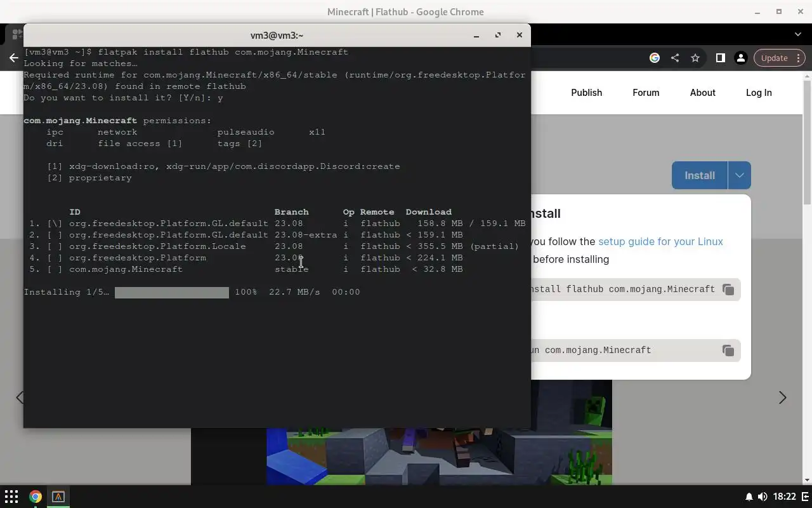Click Chrome Update button
Viewport: 812px width, 508px height.
tap(774, 58)
